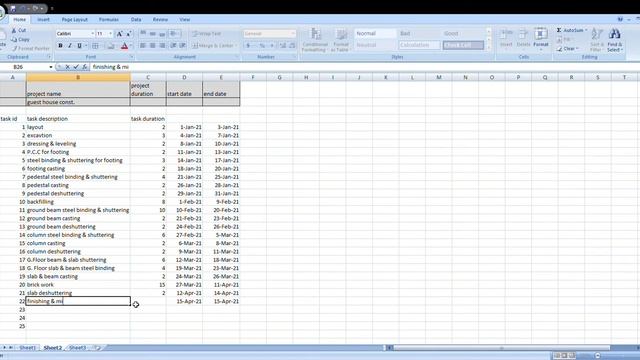
Task: Decrease indent in Alignment group
Action: [x=173, y=46]
